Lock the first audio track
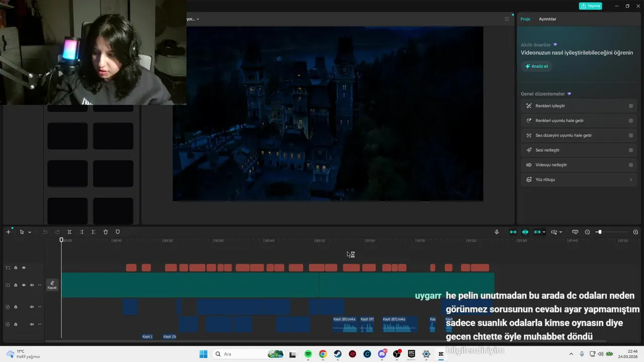The image size is (644, 362). (x=16, y=307)
